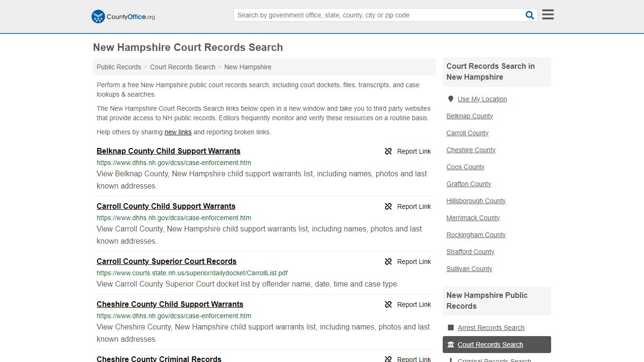Open Carroll County Child Support Warrants

166,206
